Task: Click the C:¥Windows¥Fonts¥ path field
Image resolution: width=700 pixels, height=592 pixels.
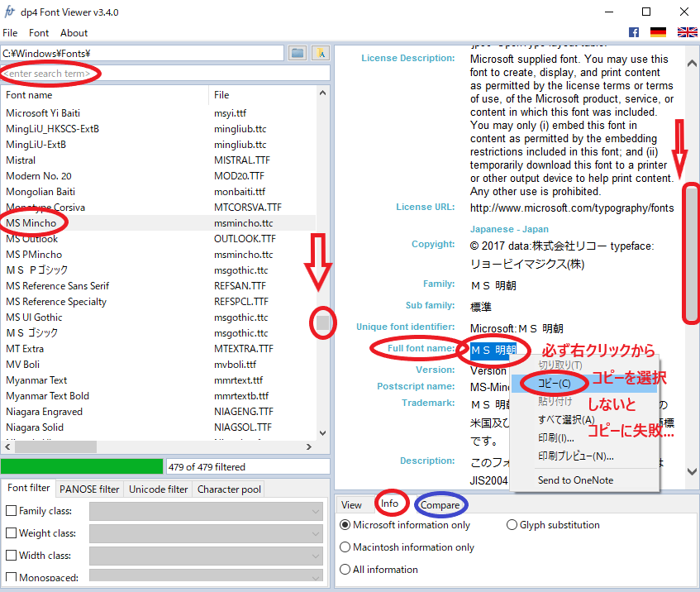Action: 142,53
